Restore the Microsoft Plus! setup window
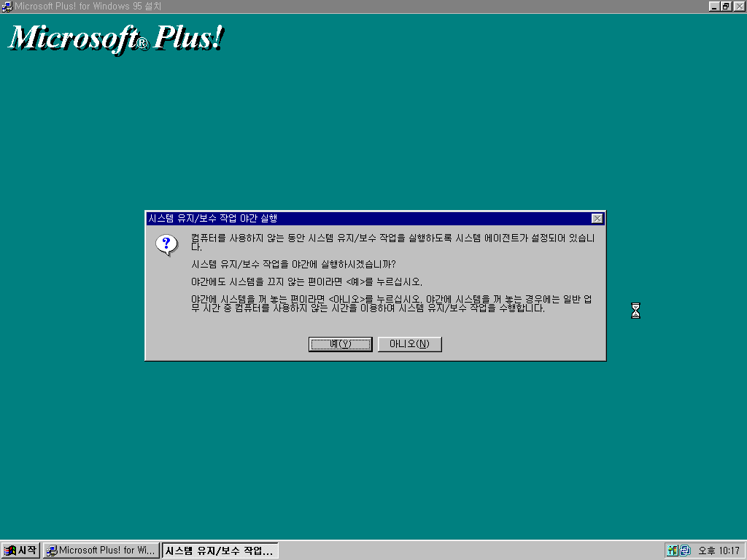The height and width of the screenshot is (560, 747). pyautogui.click(x=726, y=6)
